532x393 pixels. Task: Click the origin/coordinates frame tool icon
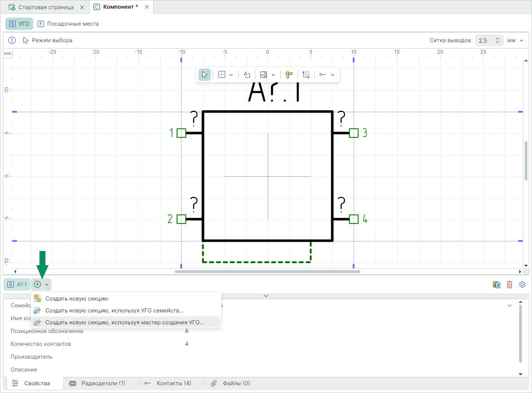point(306,75)
